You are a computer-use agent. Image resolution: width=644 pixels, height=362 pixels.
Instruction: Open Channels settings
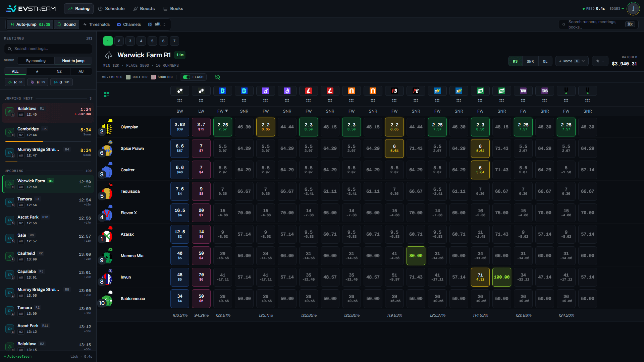click(x=129, y=24)
